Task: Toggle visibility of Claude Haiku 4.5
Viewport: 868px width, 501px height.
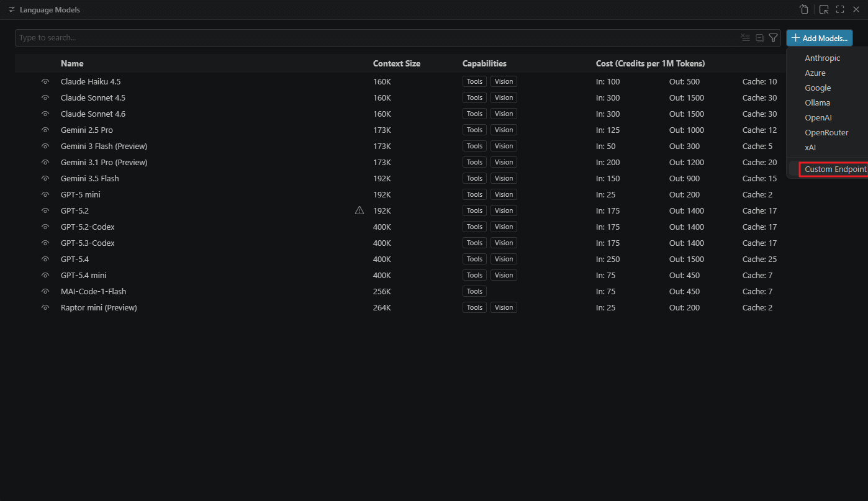Action: tap(45, 81)
